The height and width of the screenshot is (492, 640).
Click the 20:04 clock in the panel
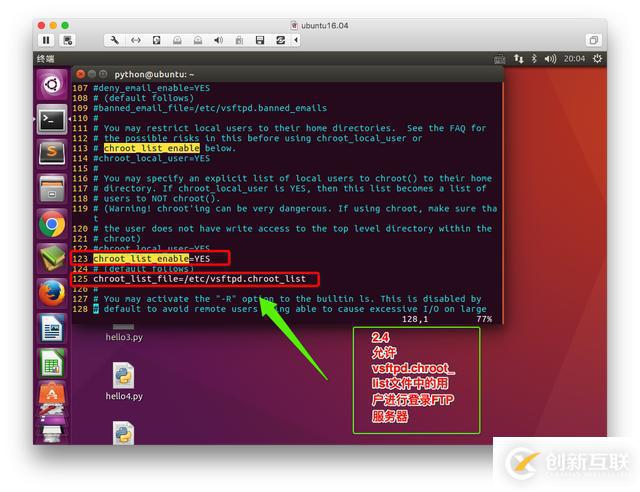pyautogui.click(x=574, y=59)
